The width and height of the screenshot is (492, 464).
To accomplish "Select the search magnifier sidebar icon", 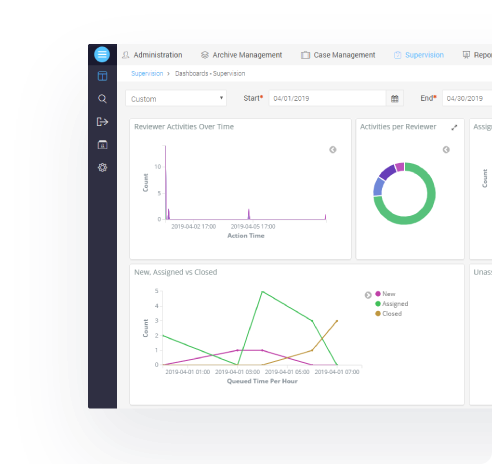I will (102, 99).
